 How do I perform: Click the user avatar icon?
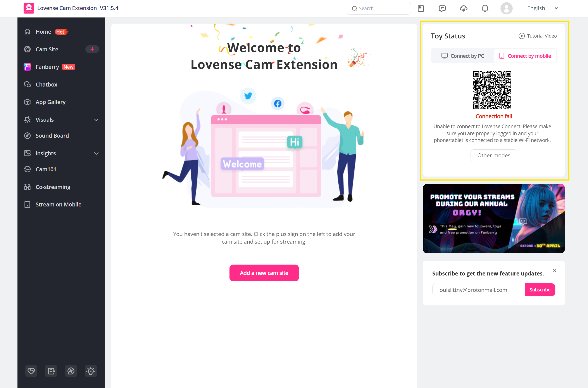coord(506,9)
